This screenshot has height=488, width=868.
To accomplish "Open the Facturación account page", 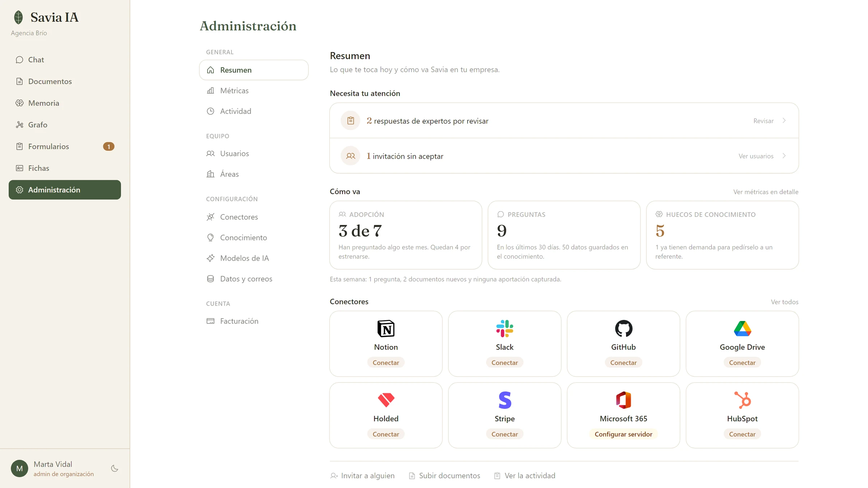I will (x=254, y=321).
